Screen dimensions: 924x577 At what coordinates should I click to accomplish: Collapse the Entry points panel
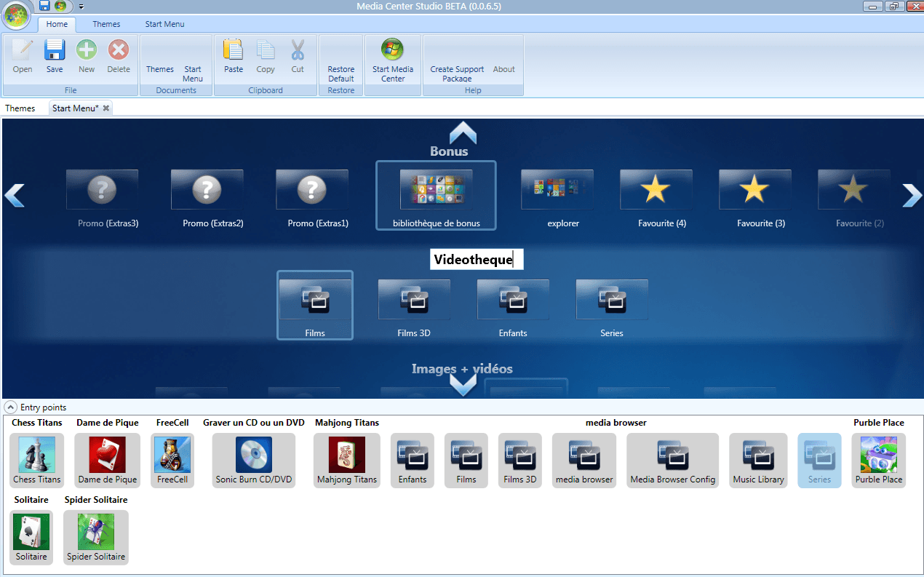[11, 407]
